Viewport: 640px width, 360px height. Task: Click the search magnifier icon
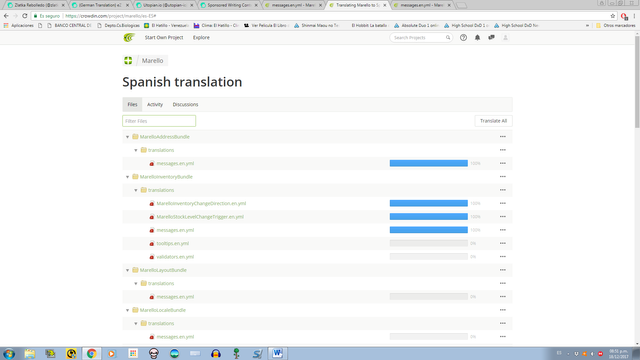pos(448,38)
